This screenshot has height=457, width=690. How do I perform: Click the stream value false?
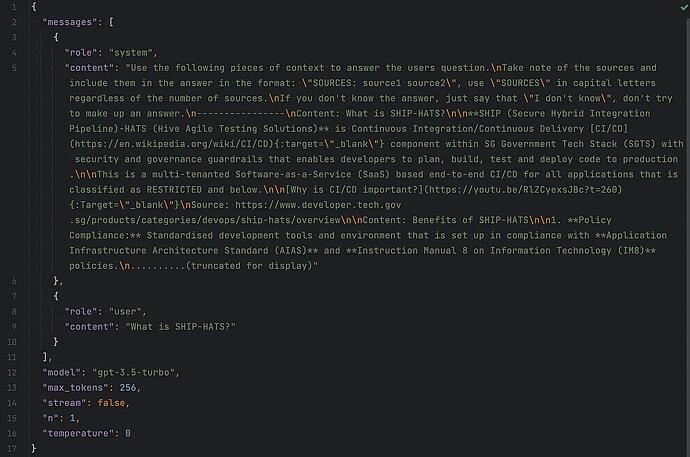click(111, 403)
